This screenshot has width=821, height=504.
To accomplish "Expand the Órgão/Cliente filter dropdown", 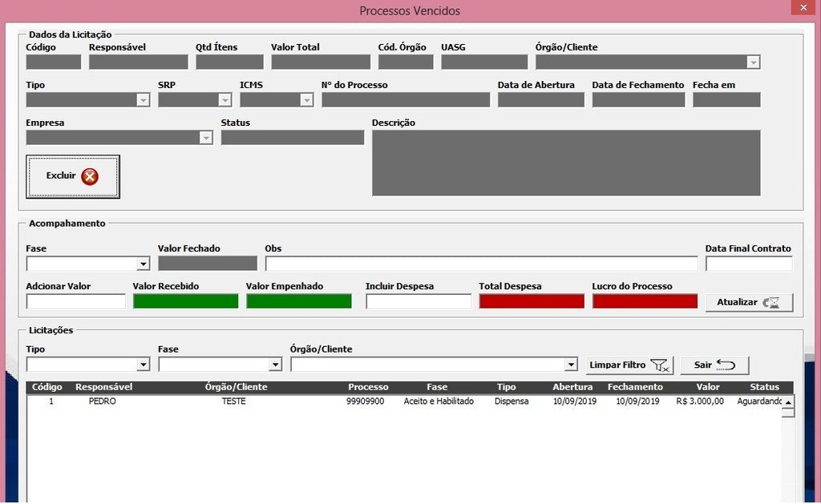I will 571,365.
